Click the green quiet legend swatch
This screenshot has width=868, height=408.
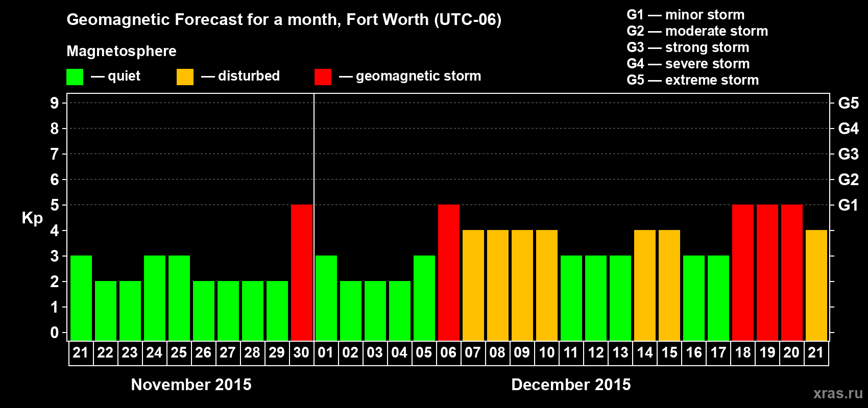75,77
